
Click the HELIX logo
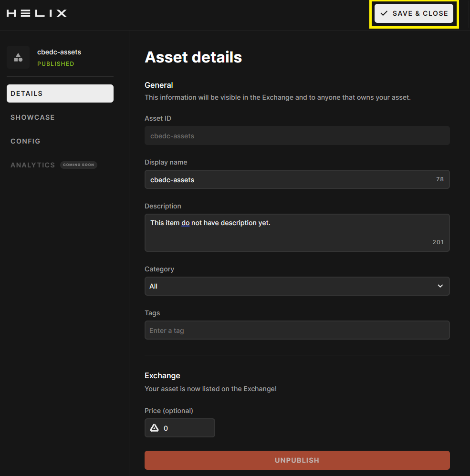tap(37, 13)
